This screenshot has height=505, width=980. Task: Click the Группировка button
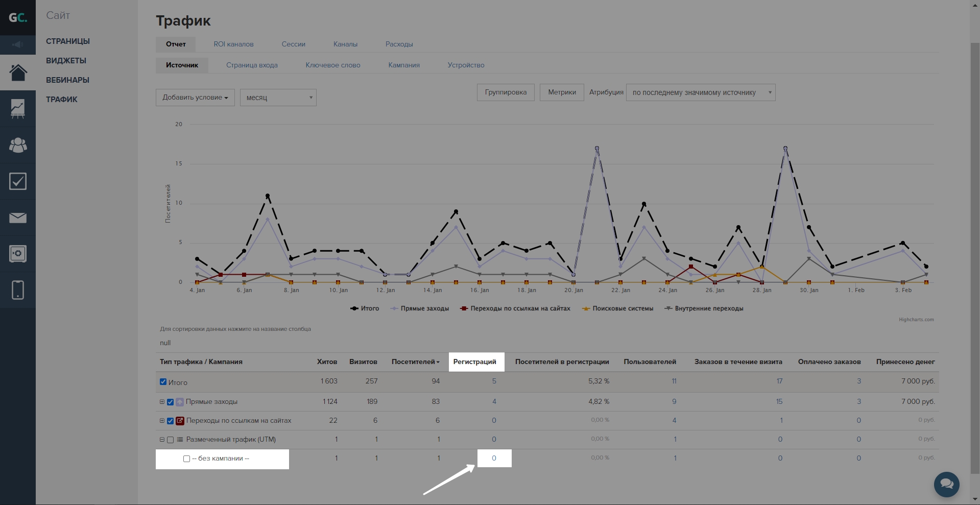(505, 92)
